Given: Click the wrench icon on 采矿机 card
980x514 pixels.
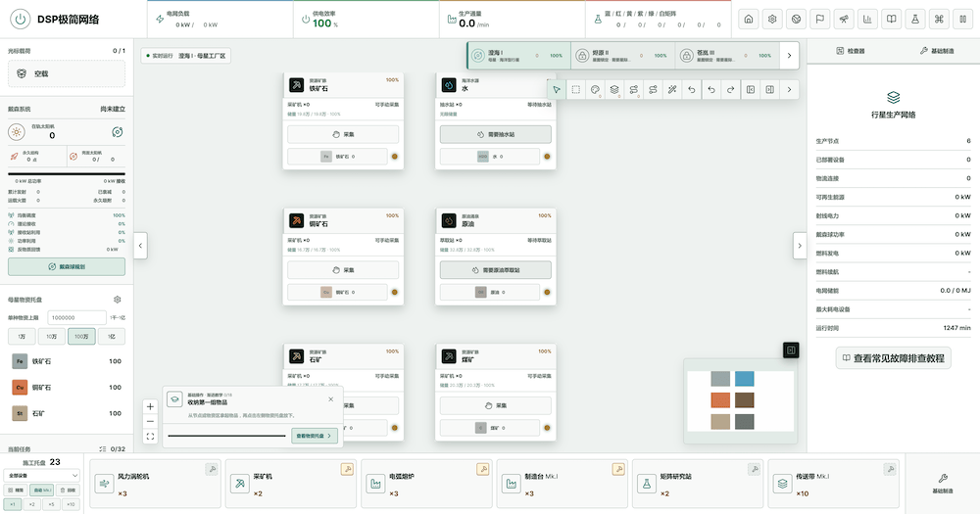Looking at the screenshot, I should click(x=347, y=469).
